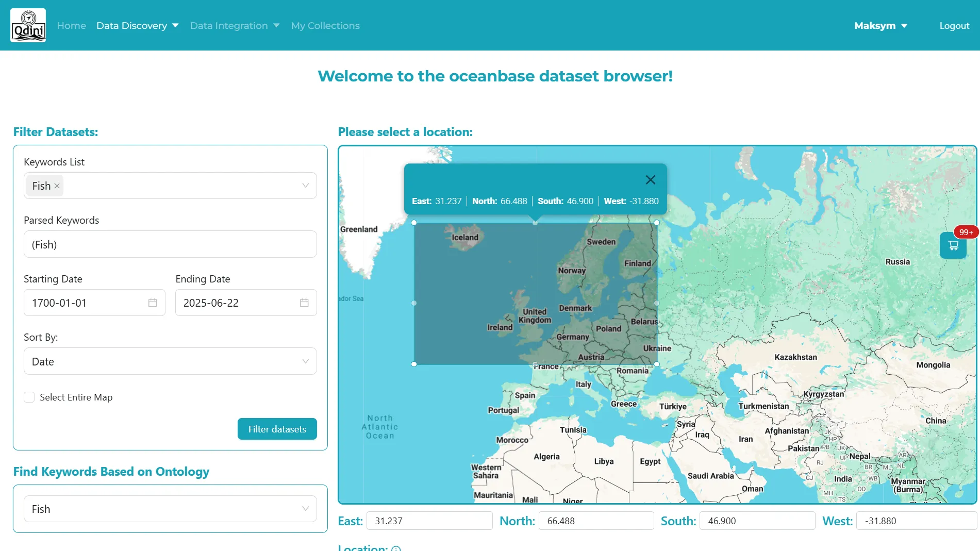Screen dimensions: 980x551
Task: Click the Logout link
Action: point(954,26)
